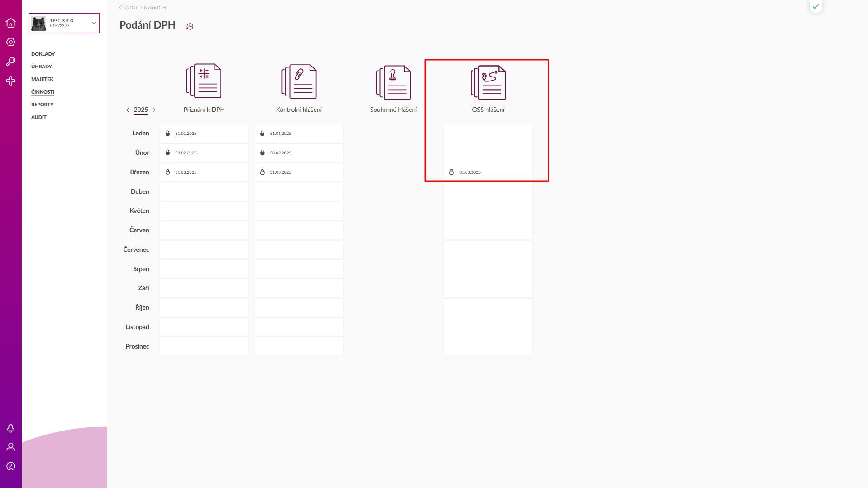Click the Prosinec month label
The height and width of the screenshot is (488, 868).
coord(137,346)
